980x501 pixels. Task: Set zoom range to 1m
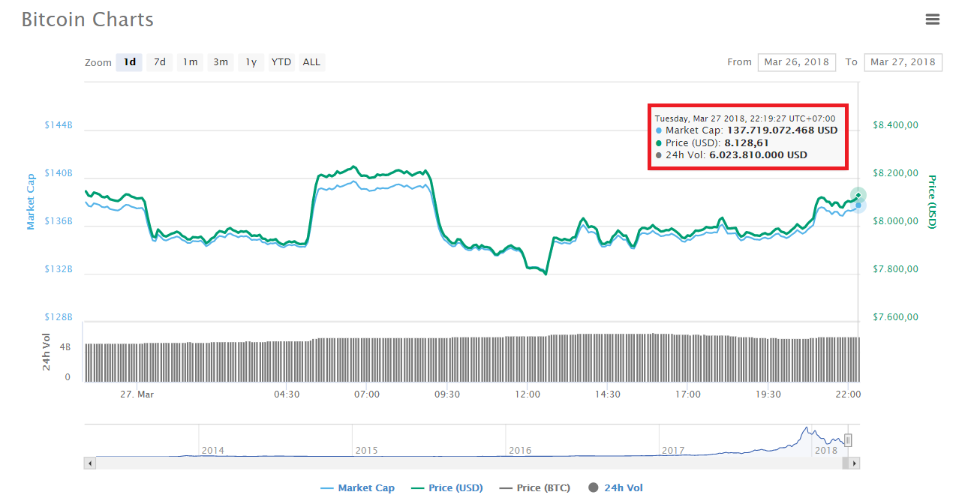[191, 62]
